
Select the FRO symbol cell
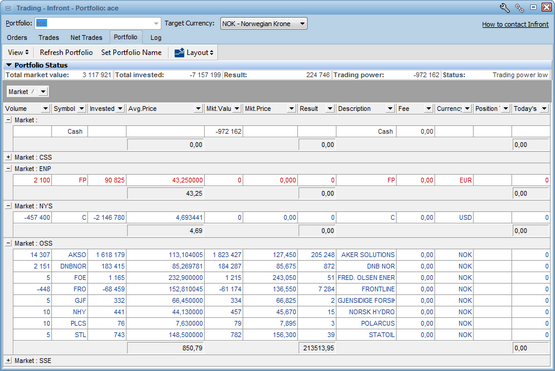pos(69,289)
